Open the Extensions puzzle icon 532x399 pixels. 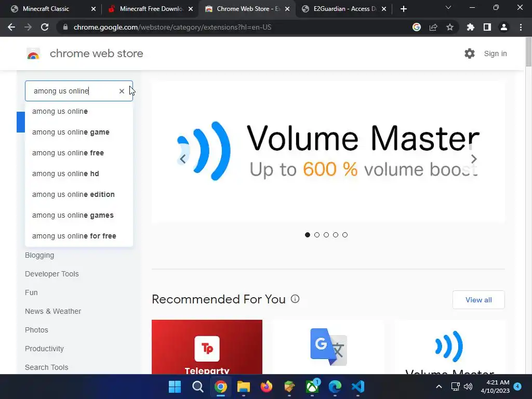pos(470,27)
